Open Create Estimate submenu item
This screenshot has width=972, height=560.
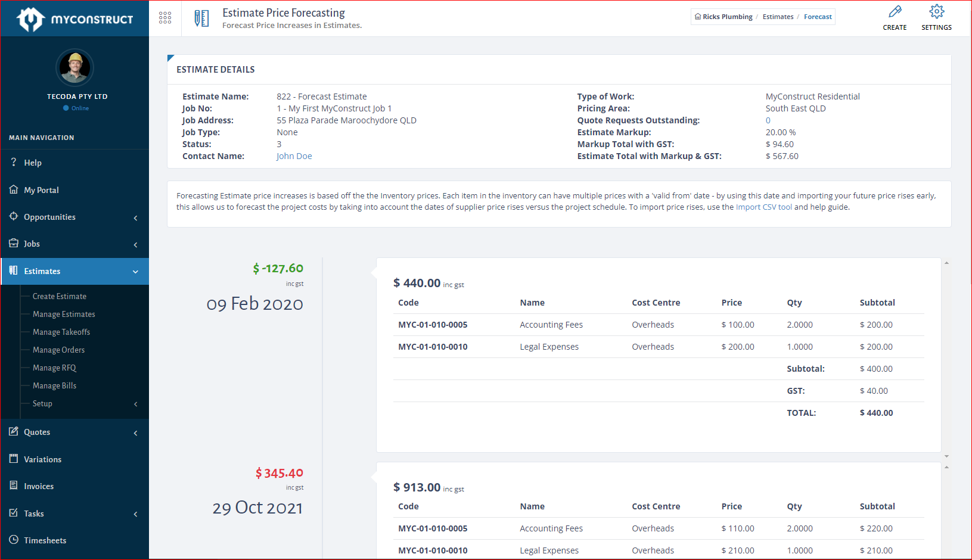click(x=60, y=296)
